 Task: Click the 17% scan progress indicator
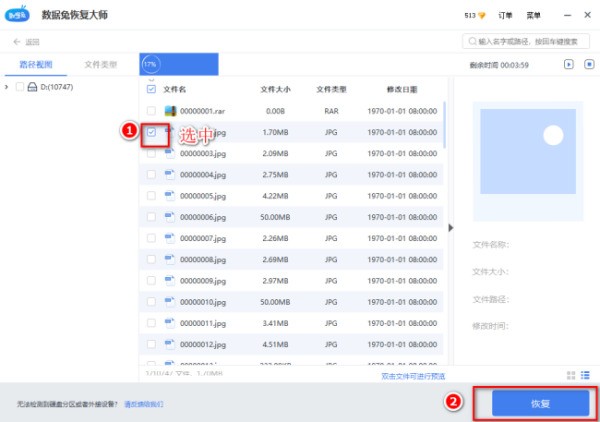[x=150, y=64]
